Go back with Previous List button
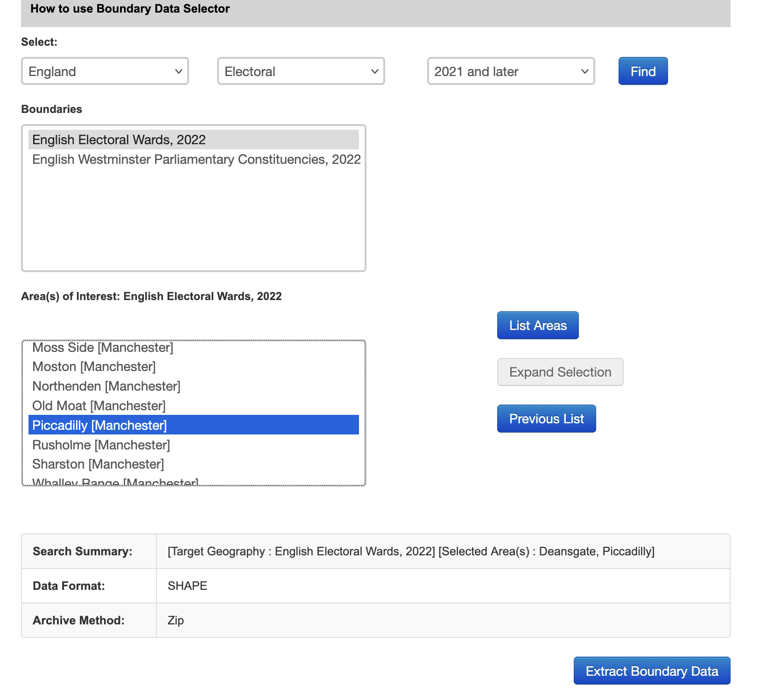 click(x=546, y=419)
